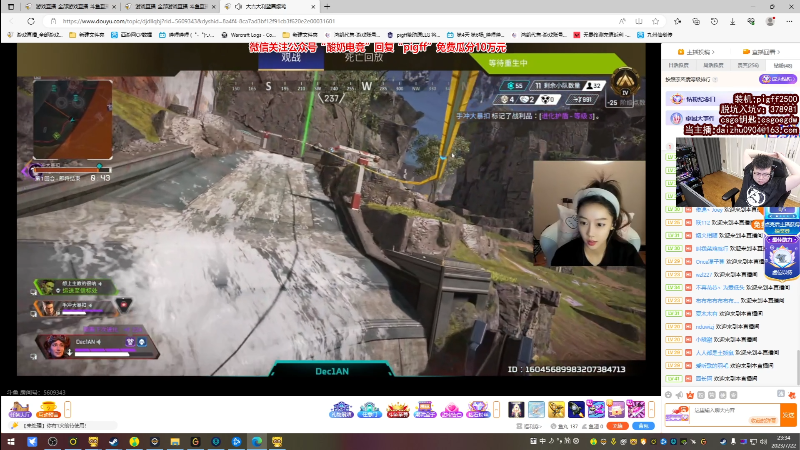Mute the audio on the playing tab
800x450 pixels.
(238, 7)
